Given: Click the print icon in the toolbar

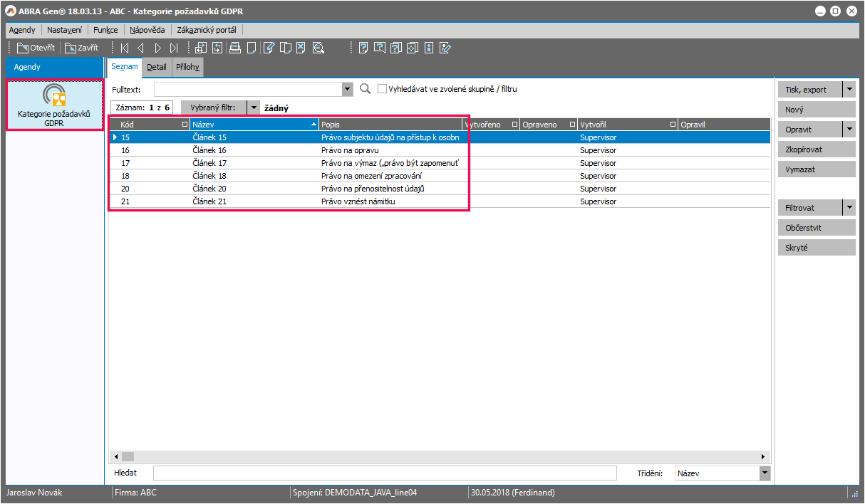Looking at the screenshot, I should (234, 48).
